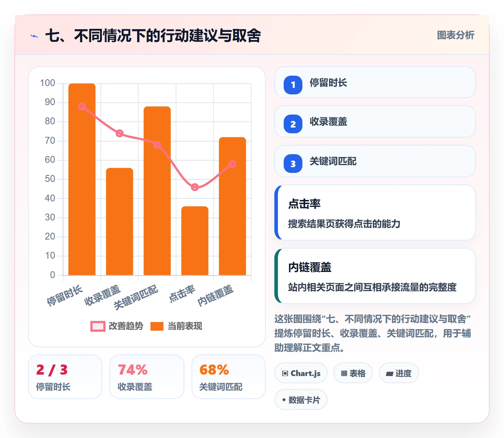Click the heading 七、不同情况下的行动建议与取舍
The image size is (504, 438).
153,36
